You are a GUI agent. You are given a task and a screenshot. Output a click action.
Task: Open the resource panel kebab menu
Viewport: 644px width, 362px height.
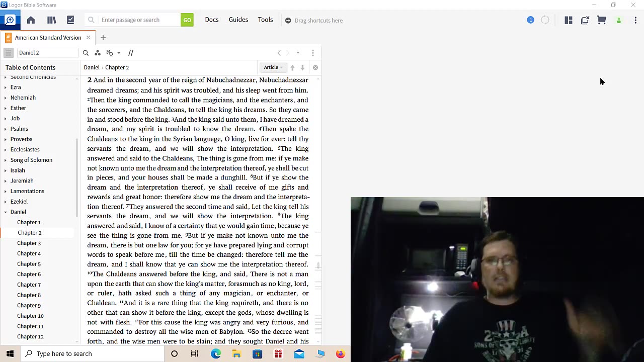[x=313, y=53]
